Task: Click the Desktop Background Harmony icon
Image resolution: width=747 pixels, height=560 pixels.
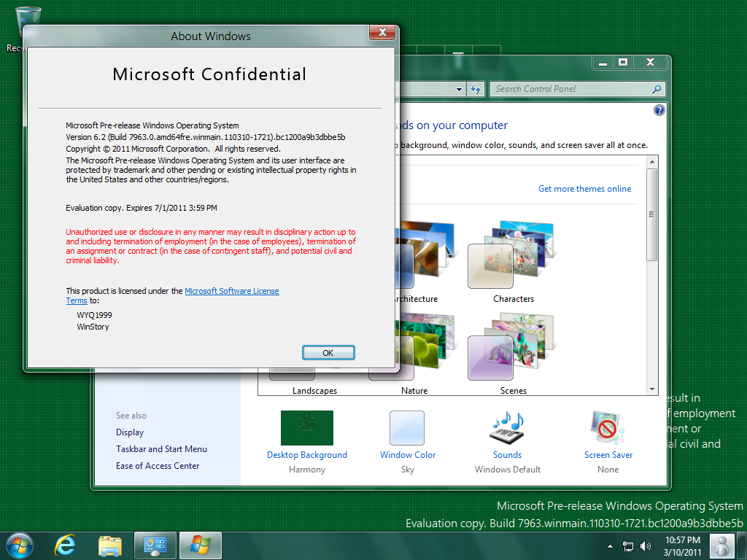Action: [307, 428]
